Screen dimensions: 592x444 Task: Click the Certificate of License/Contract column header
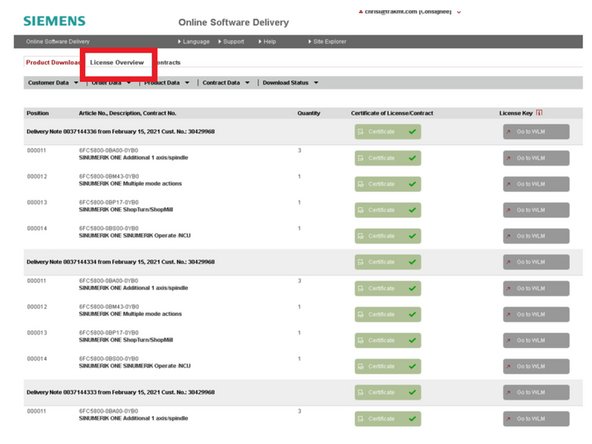[392, 113]
